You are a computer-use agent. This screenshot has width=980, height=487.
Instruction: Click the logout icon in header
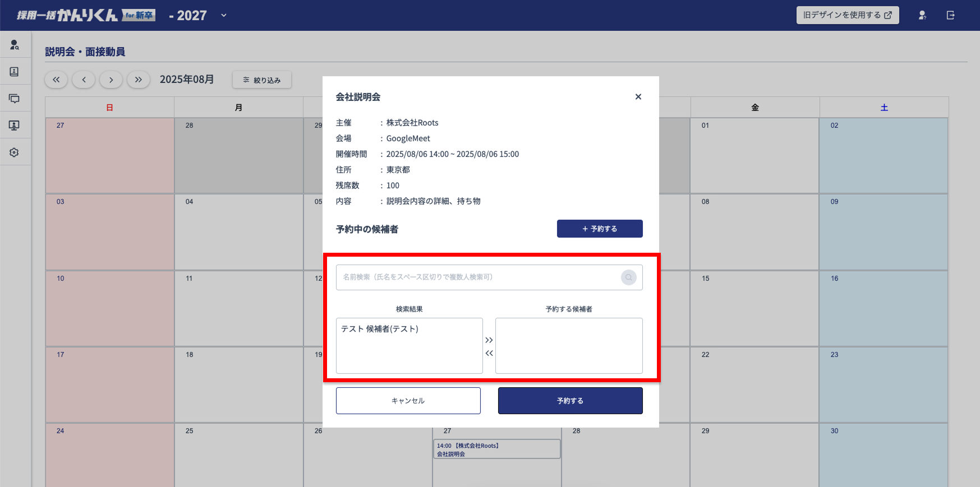[950, 16]
